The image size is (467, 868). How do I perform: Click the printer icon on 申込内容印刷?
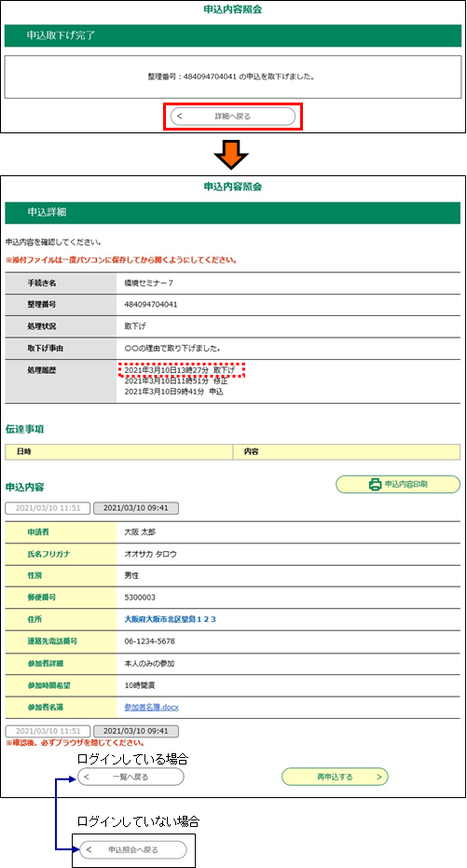pos(375,485)
